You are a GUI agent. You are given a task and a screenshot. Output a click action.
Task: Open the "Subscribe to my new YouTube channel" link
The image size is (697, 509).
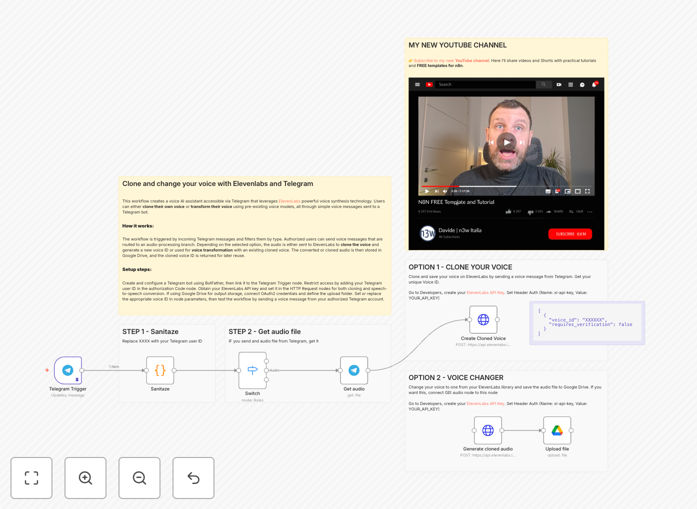451,60
